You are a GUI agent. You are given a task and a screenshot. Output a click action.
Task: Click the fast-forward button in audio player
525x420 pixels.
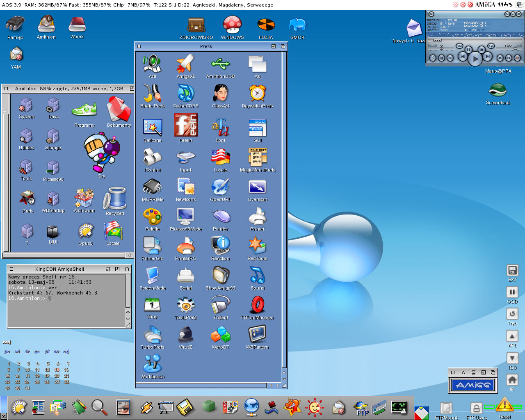(x=509, y=58)
